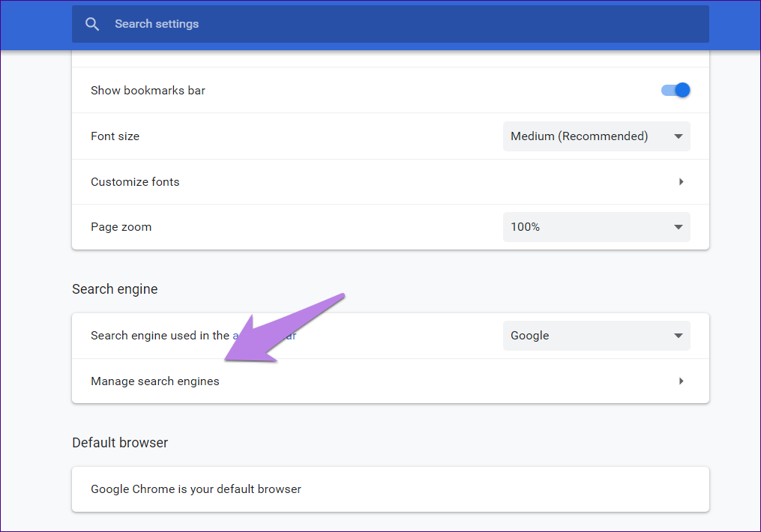Click the caret arrow in Page zoom box
761x532 pixels.
click(x=678, y=227)
